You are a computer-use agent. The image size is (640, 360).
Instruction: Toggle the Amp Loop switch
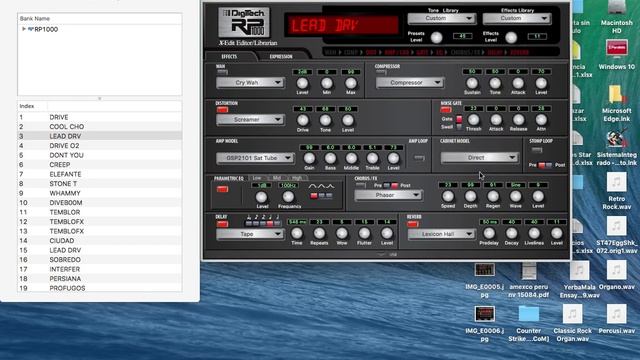click(419, 158)
